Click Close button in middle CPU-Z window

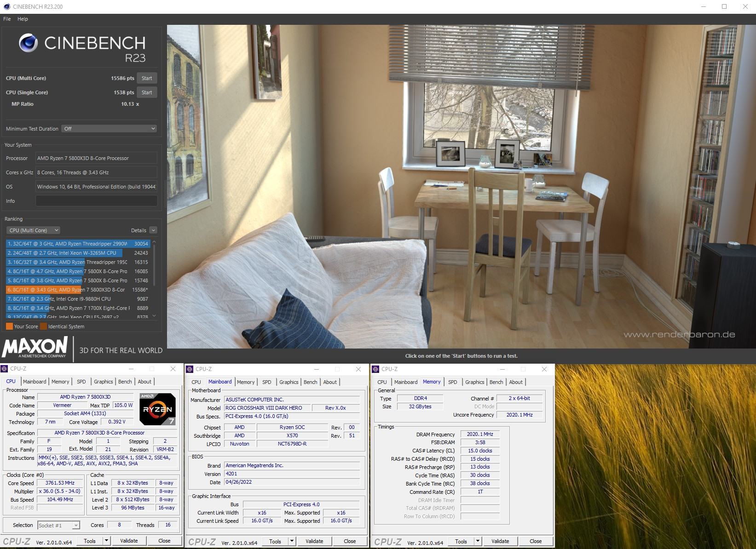click(x=350, y=542)
